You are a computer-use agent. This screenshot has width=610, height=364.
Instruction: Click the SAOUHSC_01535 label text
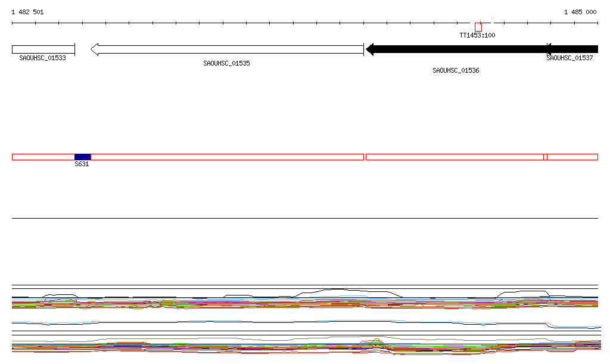(226, 63)
